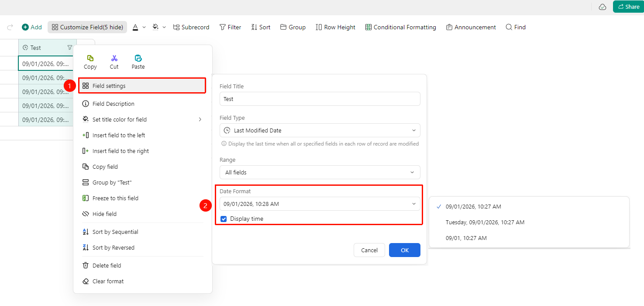Click the Cancel button
644x306 pixels.
(x=369, y=250)
